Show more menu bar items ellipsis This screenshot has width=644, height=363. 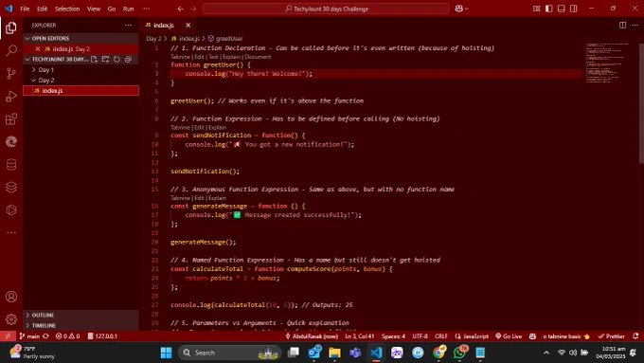click(147, 9)
